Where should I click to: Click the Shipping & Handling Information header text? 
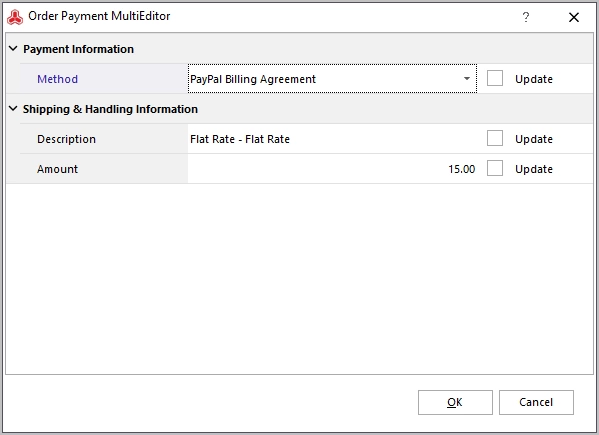[x=110, y=109]
